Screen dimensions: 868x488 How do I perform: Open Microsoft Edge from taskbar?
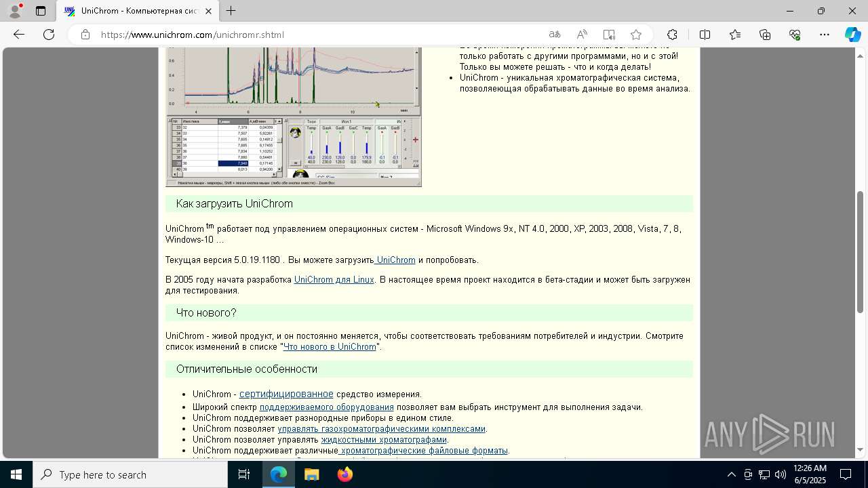point(279,474)
